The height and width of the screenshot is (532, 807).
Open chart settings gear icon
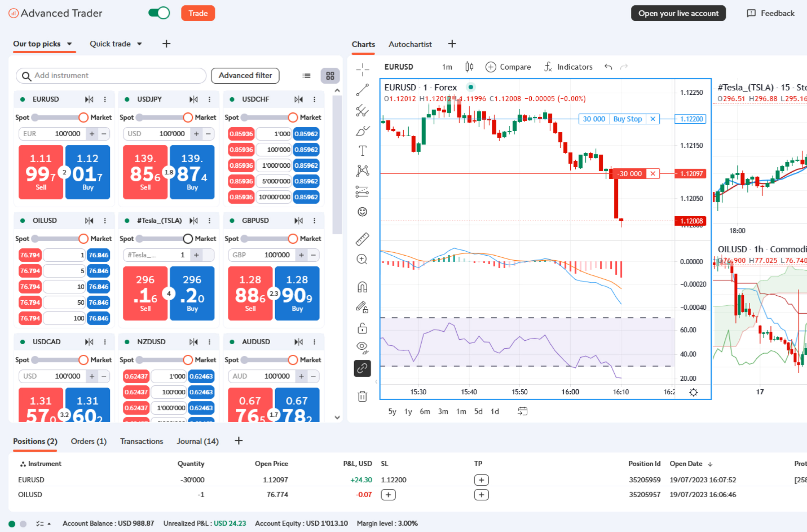[693, 393]
